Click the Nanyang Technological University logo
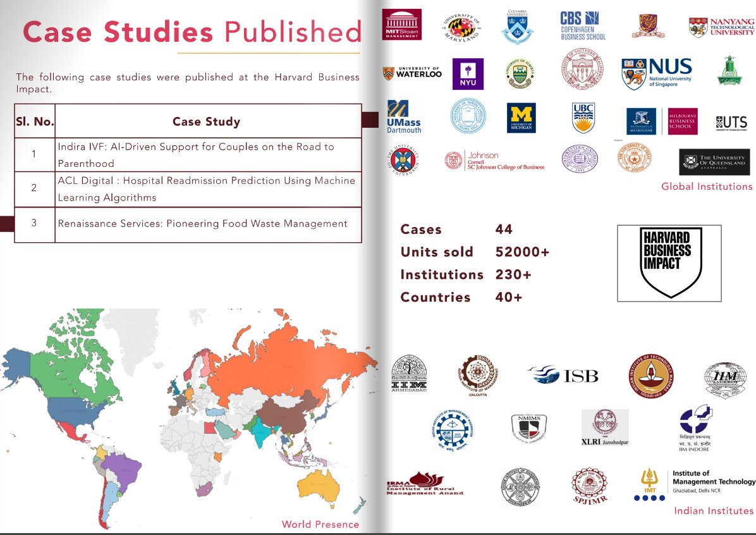 (x=721, y=27)
